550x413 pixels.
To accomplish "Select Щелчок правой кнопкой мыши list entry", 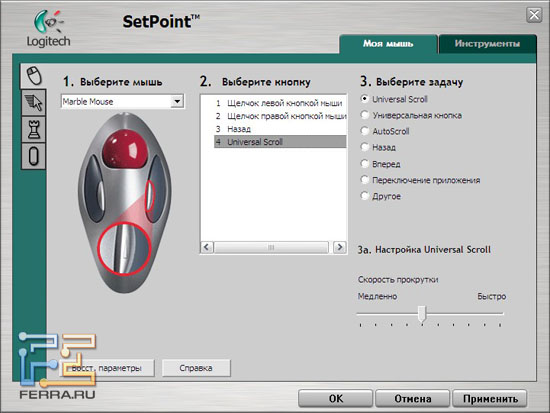I will [280, 116].
